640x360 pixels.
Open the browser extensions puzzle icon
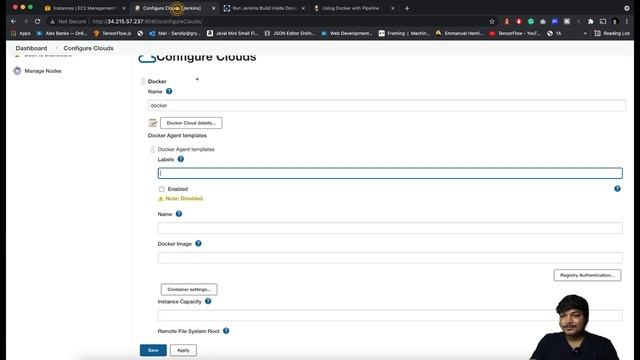click(x=591, y=21)
